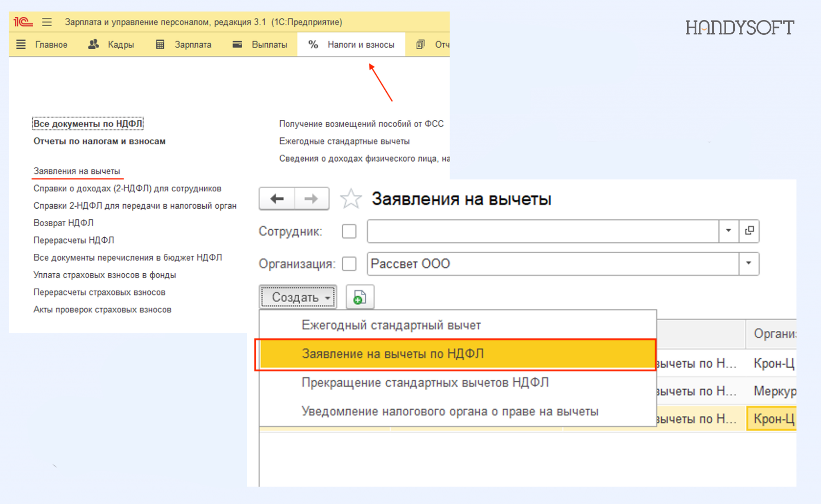The width and height of the screenshot is (821, 504).
Task: Click the 1C application logo icon
Action: tap(23, 22)
